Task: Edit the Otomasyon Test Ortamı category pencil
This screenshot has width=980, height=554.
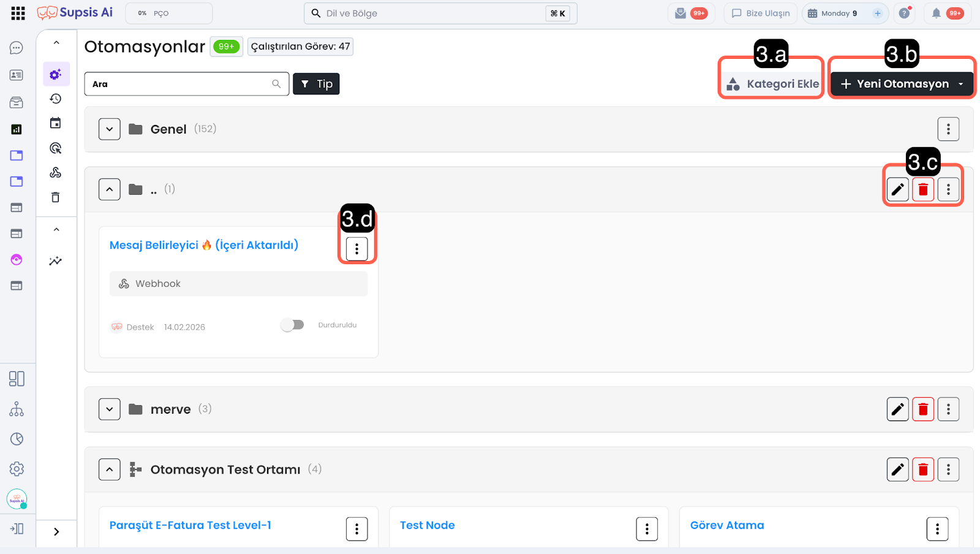Action: click(x=898, y=469)
